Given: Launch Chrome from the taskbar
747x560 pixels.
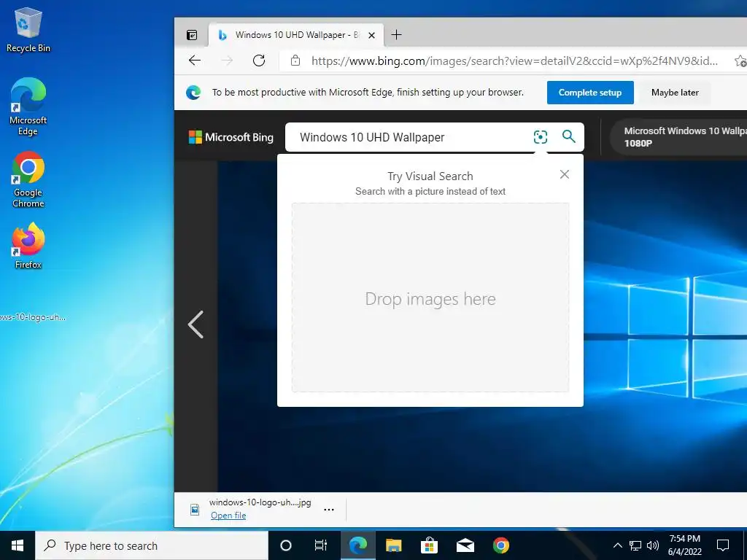Looking at the screenshot, I should [x=500, y=545].
